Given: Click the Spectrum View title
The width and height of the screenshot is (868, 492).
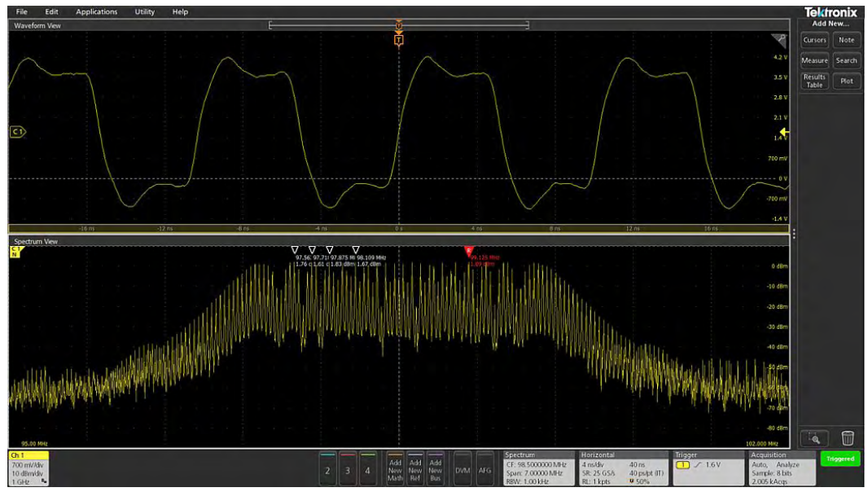Looking at the screenshot, I should (36, 242).
